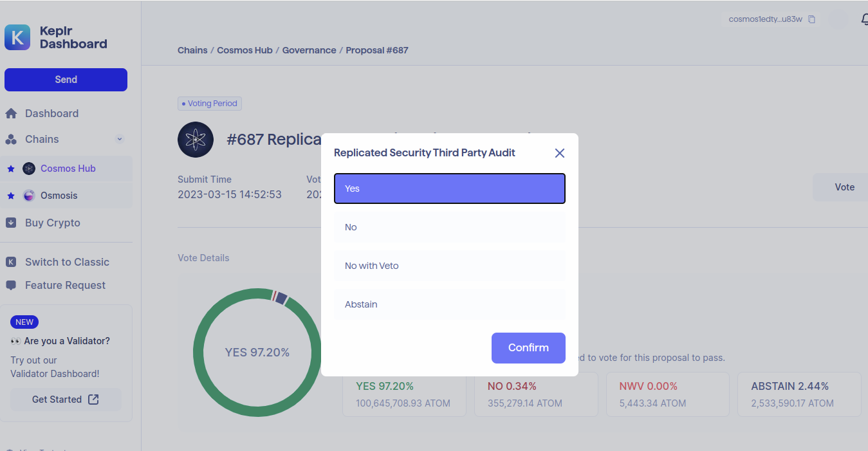Open Dashboard via the home icon
The height and width of the screenshot is (451, 868).
pyautogui.click(x=11, y=114)
